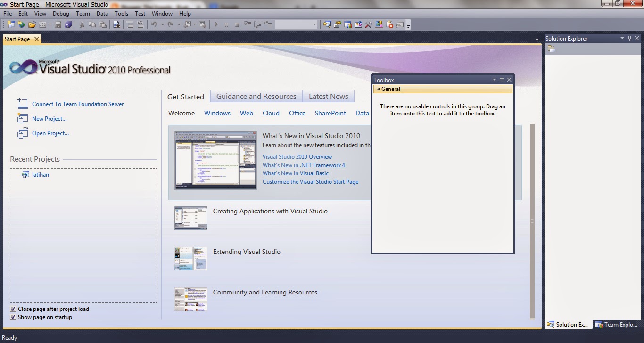The height and width of the screenshot is (343, 644).
Task: Click the Save All toolbar icon
Action: point(68,24)
